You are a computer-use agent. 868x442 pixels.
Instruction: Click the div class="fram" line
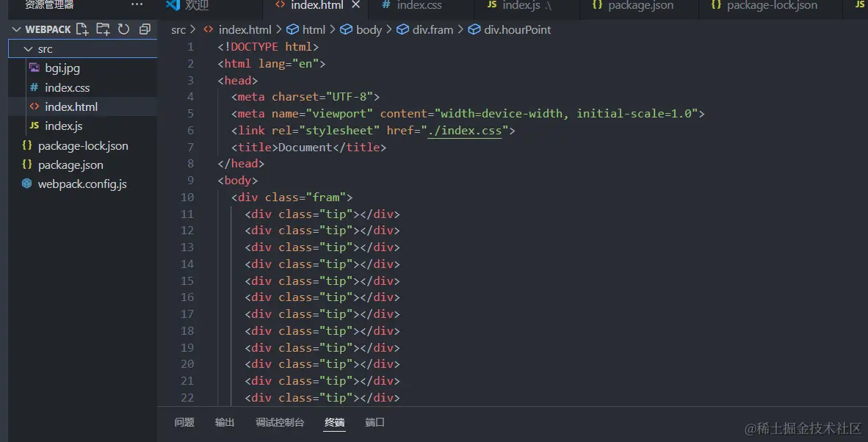pyautogui.click(x=292, y=198)
